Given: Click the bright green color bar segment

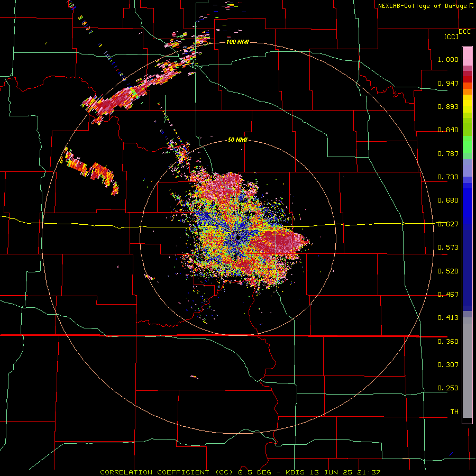Looking at the screenshot, I should pyautogui.click(x=467, y=144).
